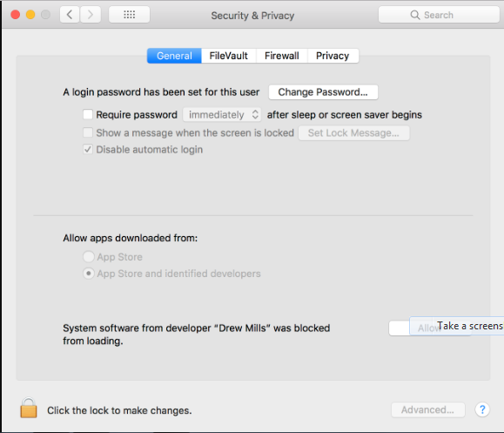Switch to the FileVault tab
This screenshot has width=504, height=433.
click(x=229, y=56)
